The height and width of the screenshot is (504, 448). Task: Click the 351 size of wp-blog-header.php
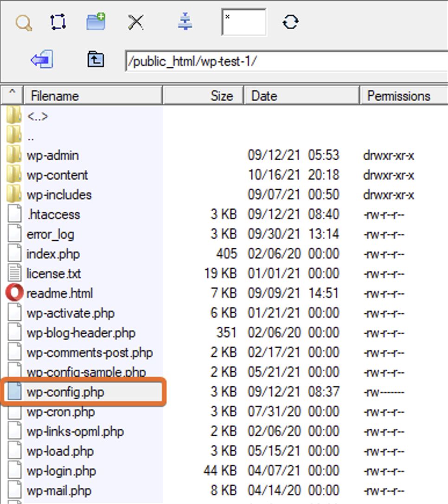[x=227, y=333]
